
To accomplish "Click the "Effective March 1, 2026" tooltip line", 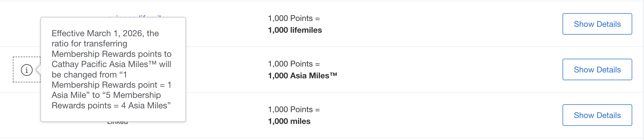I will click(x=105, y=33).
